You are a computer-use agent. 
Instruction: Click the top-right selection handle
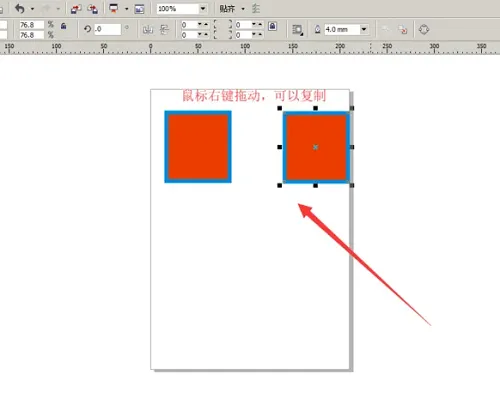pos(352,108)
